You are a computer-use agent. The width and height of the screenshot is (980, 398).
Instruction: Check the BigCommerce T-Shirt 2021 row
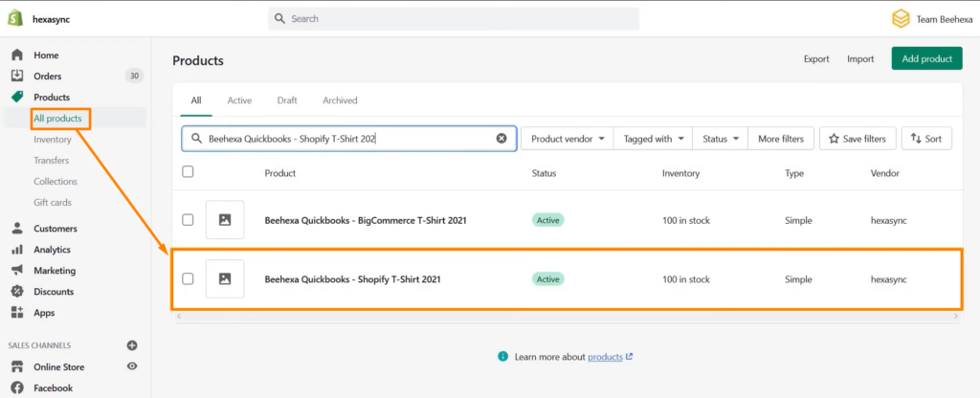[x=188, y=220]
